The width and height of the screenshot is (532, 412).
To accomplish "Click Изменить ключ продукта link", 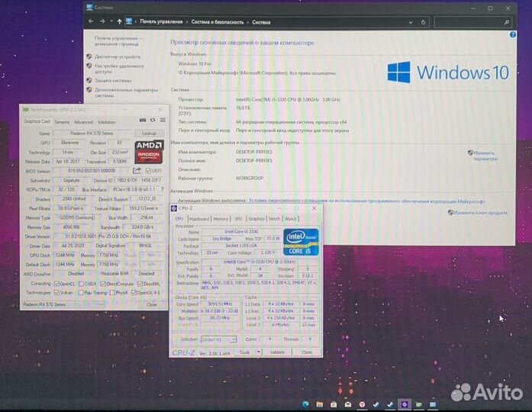I will (480, 213).
